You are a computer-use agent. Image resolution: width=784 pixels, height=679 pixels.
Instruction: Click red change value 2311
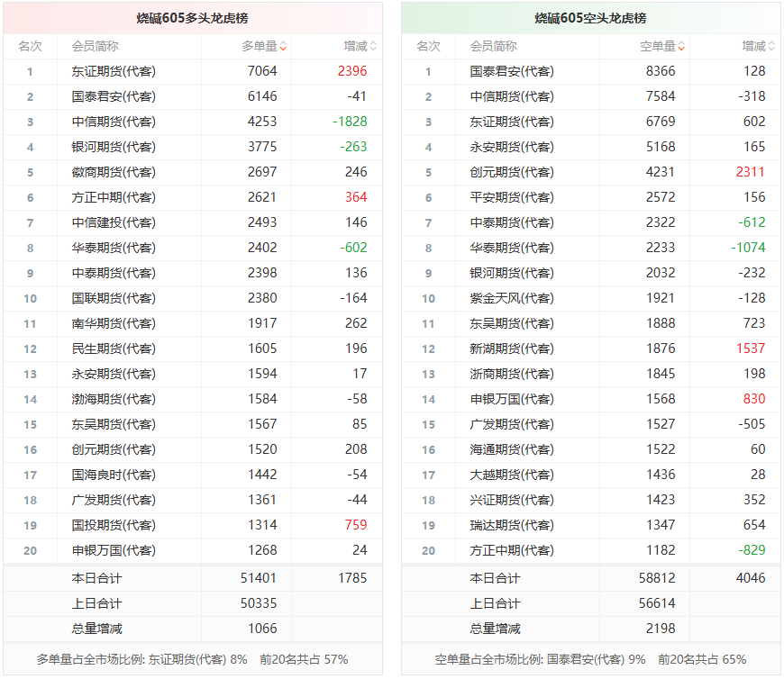pyautogui.click(x=751, y=172)
